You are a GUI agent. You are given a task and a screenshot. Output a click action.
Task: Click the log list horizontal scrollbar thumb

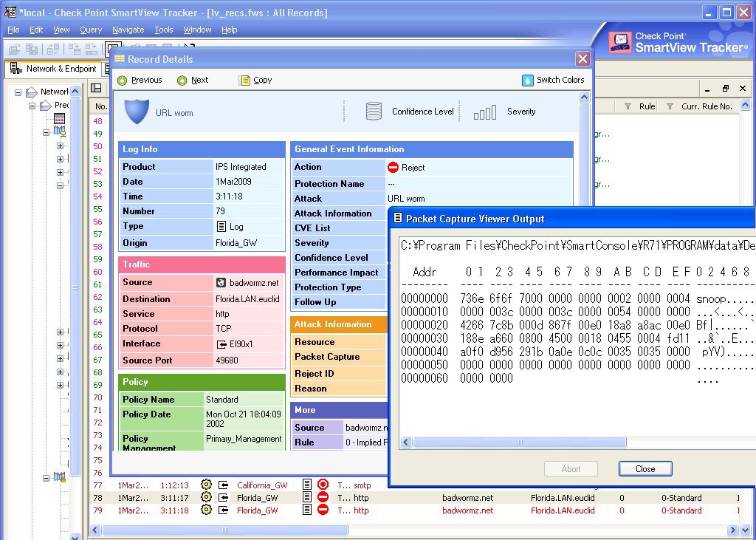tap(224, 530)
